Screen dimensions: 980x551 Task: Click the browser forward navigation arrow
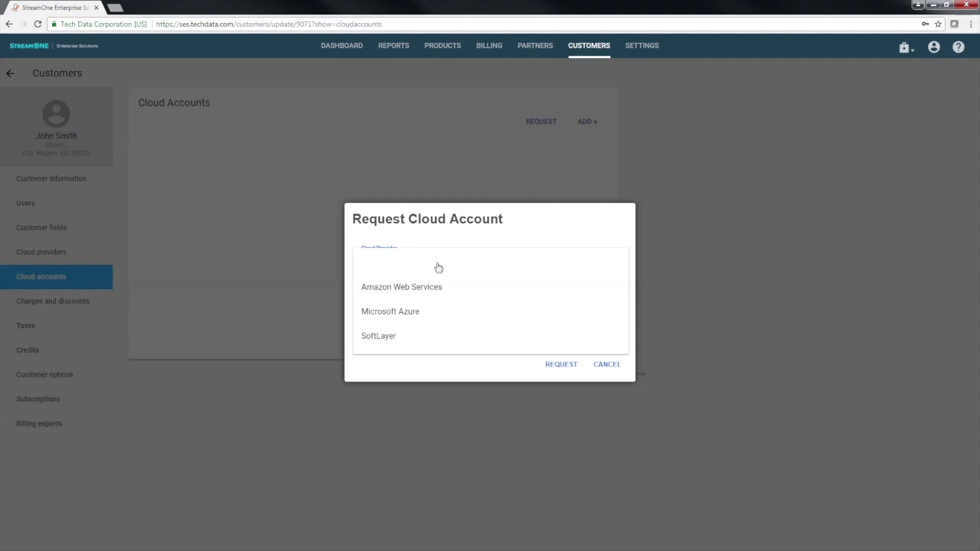24,24
